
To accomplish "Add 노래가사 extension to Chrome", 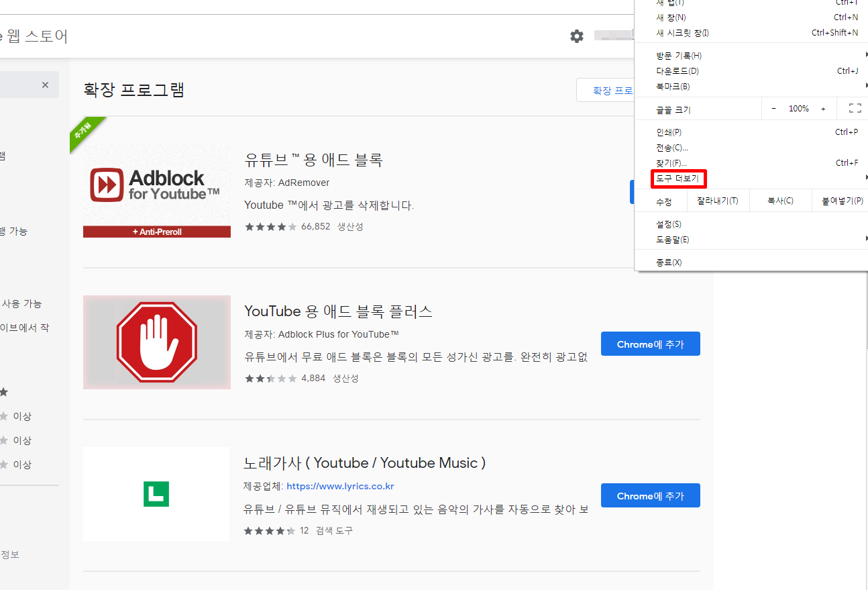I will click(651, 495).
